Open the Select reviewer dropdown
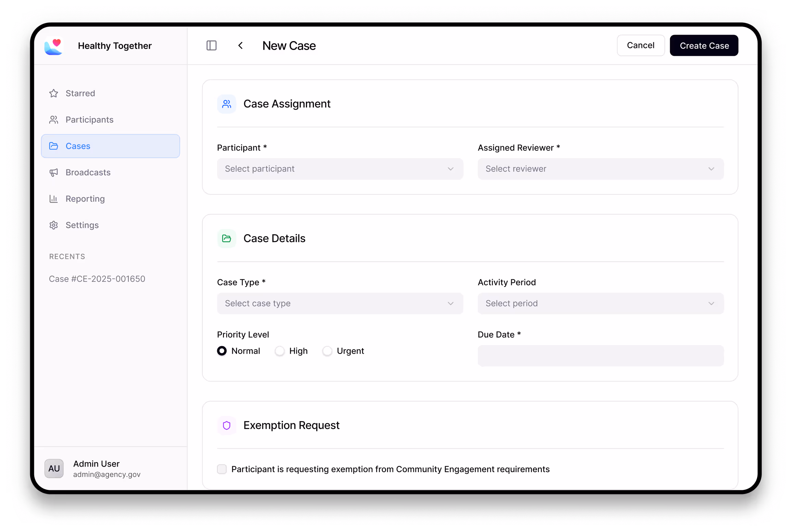792x532 pixels. point(601,169)
